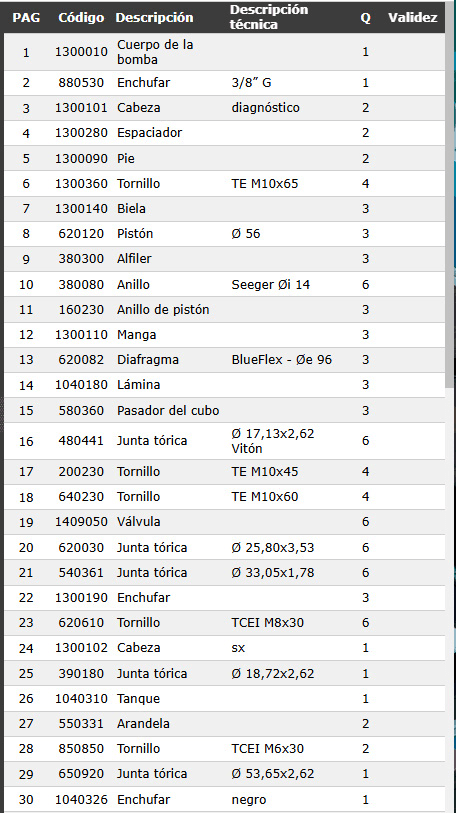
Task: Select code 1300010 Cuerpo de la bomba
Action: tap(81, 52)
